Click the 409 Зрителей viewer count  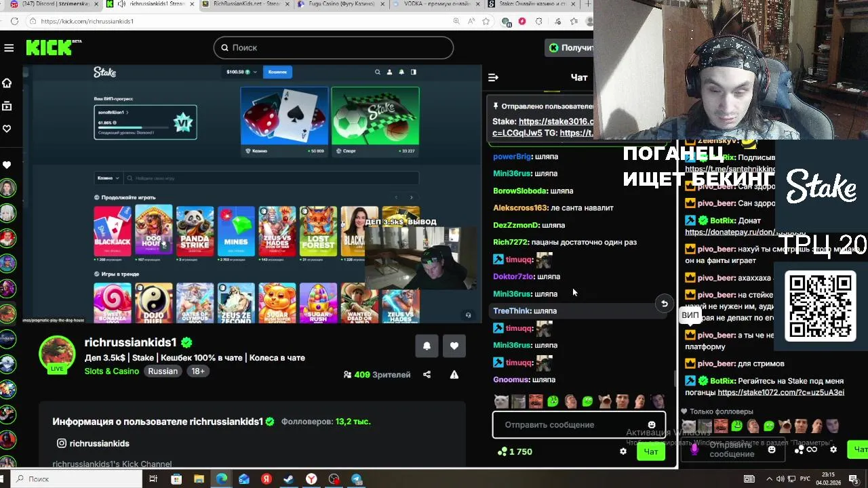coord(377,374)
